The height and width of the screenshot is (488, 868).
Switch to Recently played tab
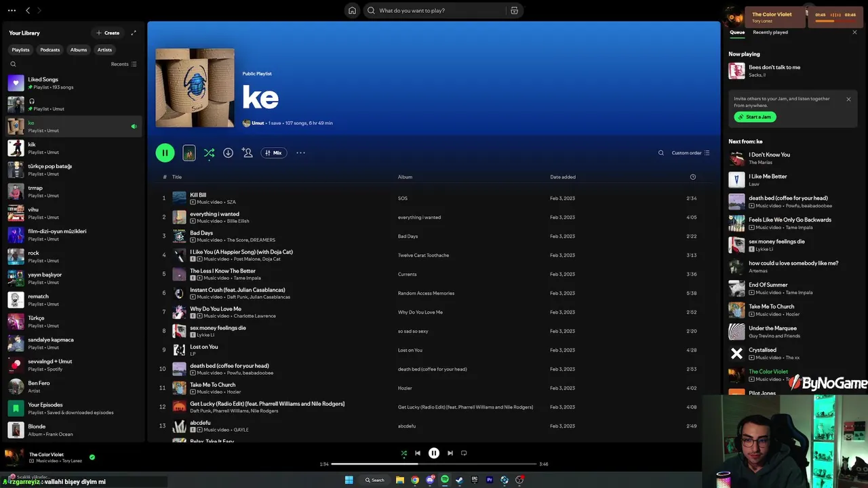(x=770, y=32)
